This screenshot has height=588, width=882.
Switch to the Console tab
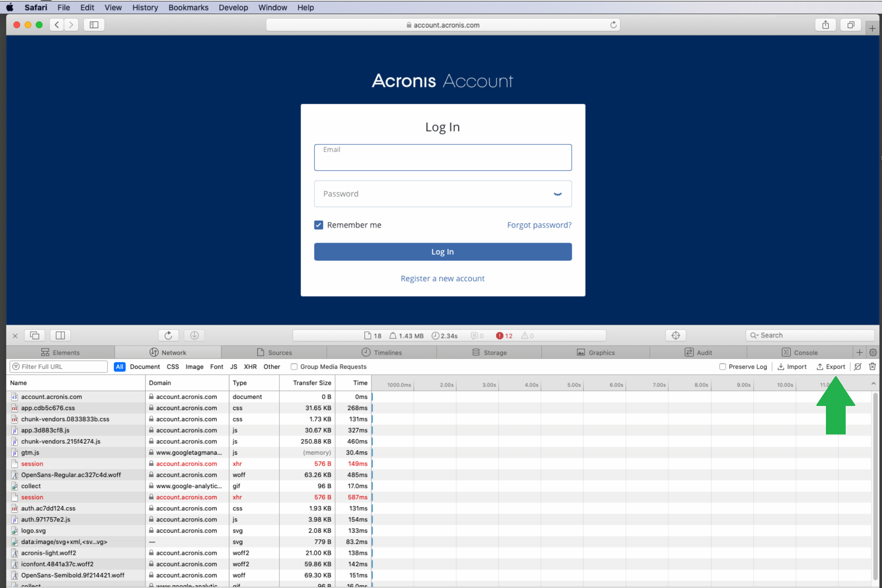point(800,353)
